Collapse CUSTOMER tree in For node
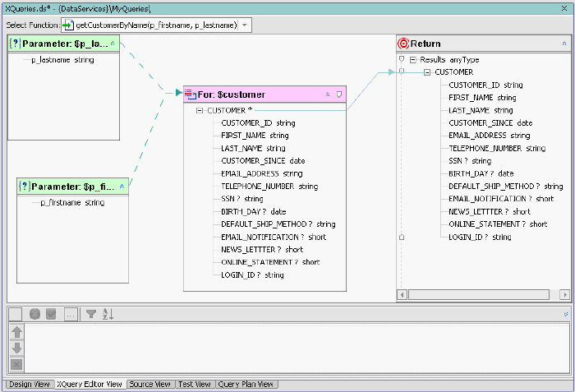Image resolution: width=575 pixels, height=392 pixels. (199, 110)
